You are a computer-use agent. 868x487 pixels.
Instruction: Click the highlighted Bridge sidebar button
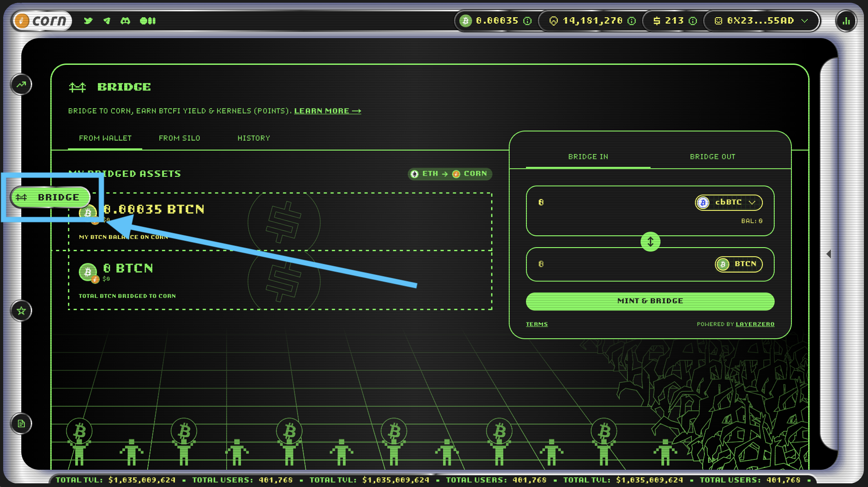click(x=50, y=197)
